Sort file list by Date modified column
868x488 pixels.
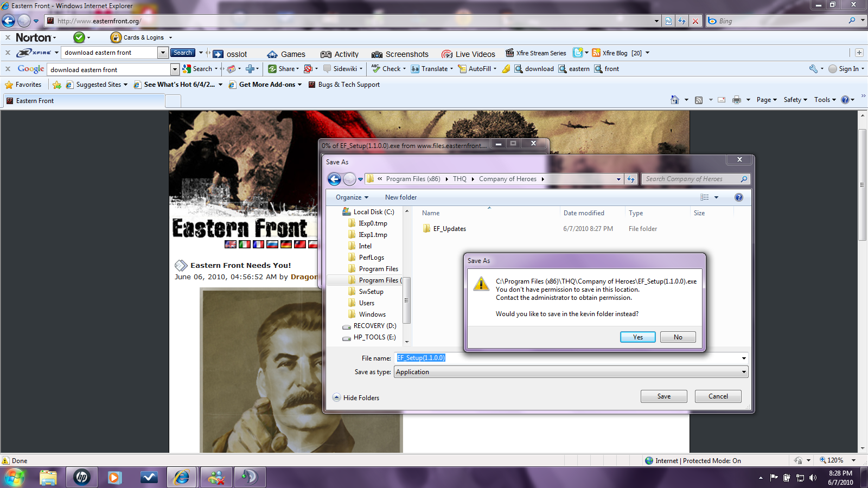[584, 213]
